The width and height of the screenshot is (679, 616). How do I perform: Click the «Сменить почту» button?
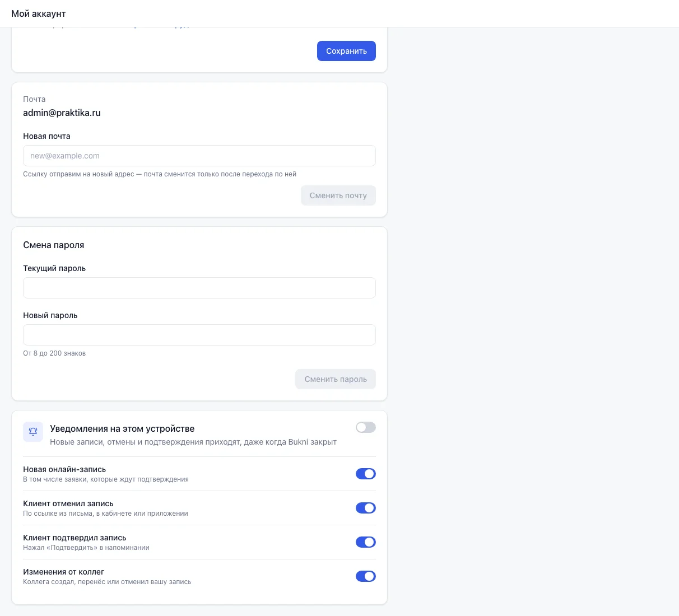338,195
